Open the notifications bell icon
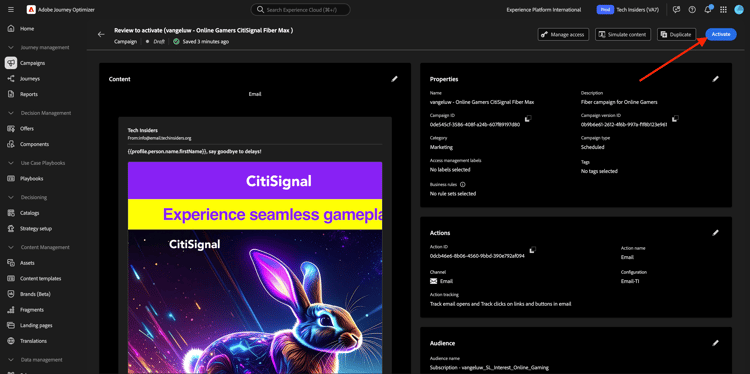 (708, 10)
